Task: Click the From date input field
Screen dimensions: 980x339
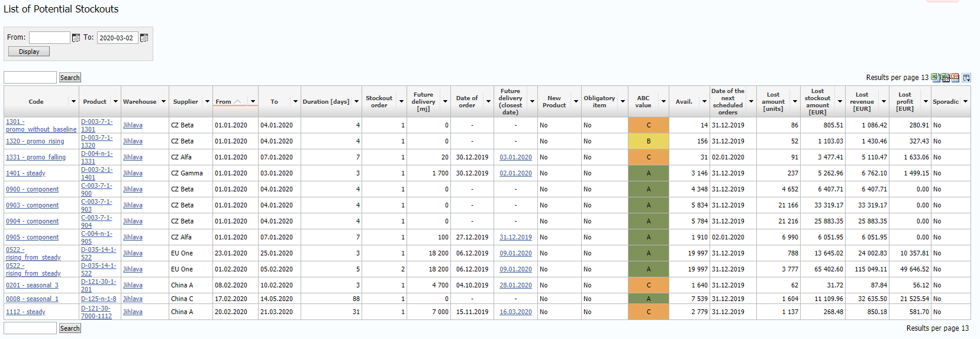Action: pos(50,38)
